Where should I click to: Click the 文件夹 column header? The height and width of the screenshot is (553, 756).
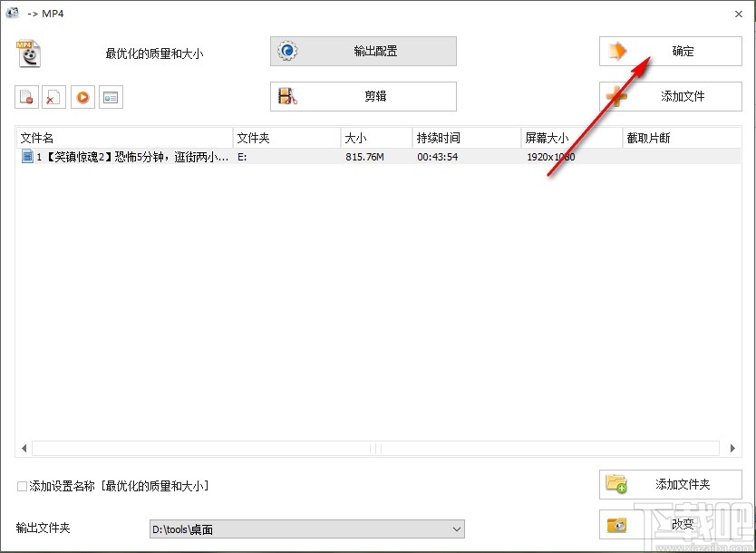tap(286, 138)
